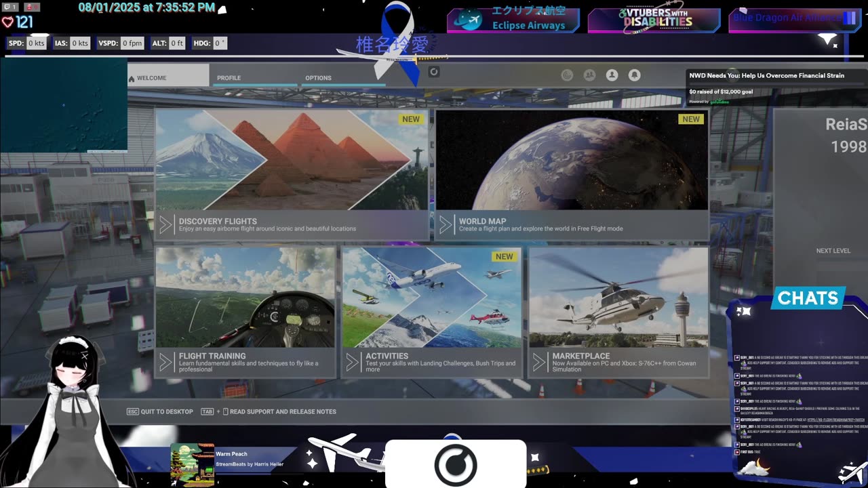Viewport: 868px width, 488px height.
Task: Click the ACTIVITIES title
Action: 387,356
